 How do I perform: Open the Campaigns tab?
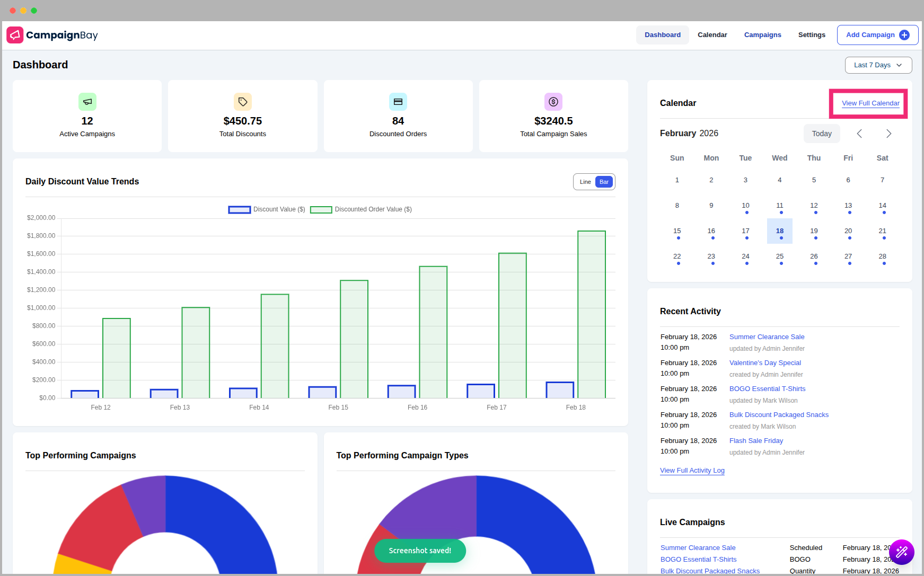pos(762,35)
